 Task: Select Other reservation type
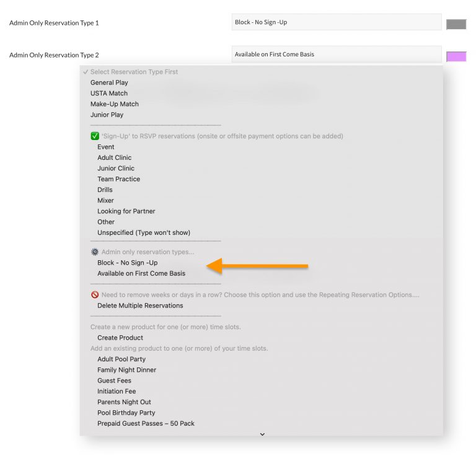[106, 222]
